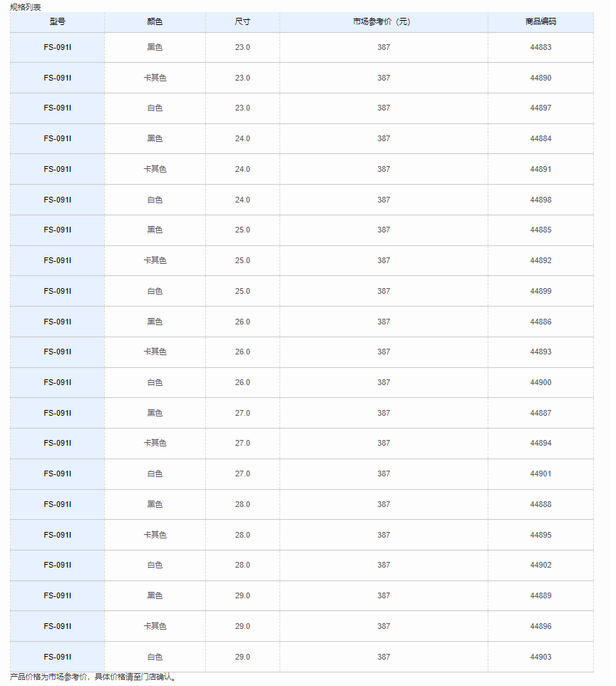Click the 黑色 cell for size 29.0

click(x=155, y=596)
